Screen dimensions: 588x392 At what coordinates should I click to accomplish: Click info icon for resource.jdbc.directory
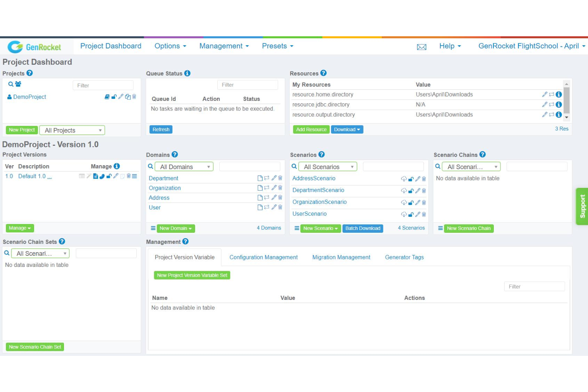(559, 104)
